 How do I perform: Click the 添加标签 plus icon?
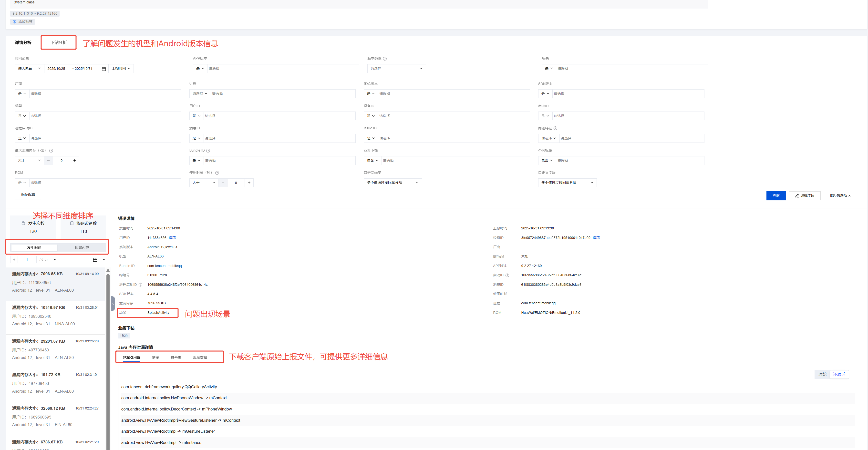click(x=14, y=21)
